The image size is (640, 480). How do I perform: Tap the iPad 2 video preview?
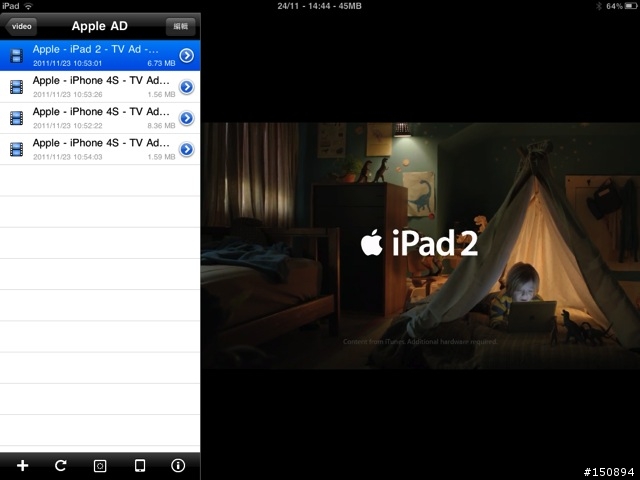click(420, 246)
